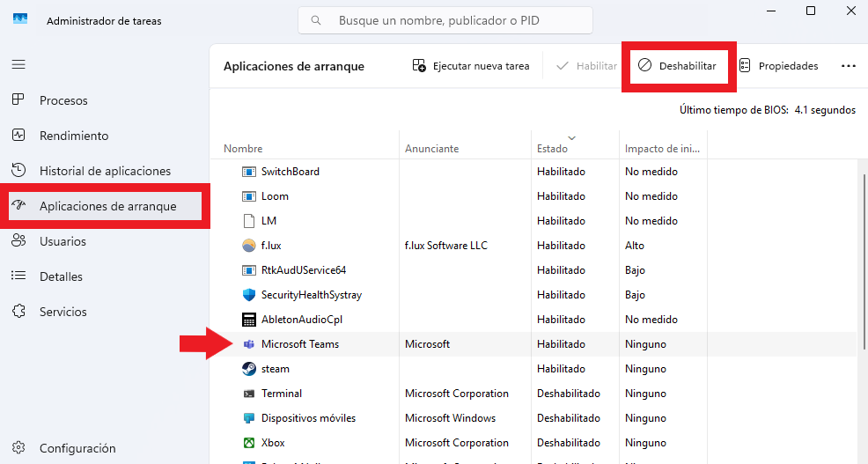The width and height of the screenshot is (868, 464).
Task: Select the Microsoft Teams row name
Action: coord(300,344)
